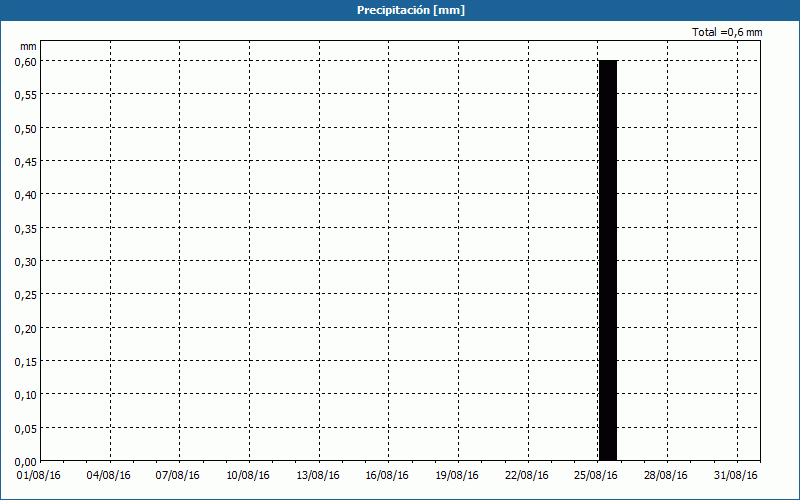Click the 0,25 y-axis value

(26, 295)
